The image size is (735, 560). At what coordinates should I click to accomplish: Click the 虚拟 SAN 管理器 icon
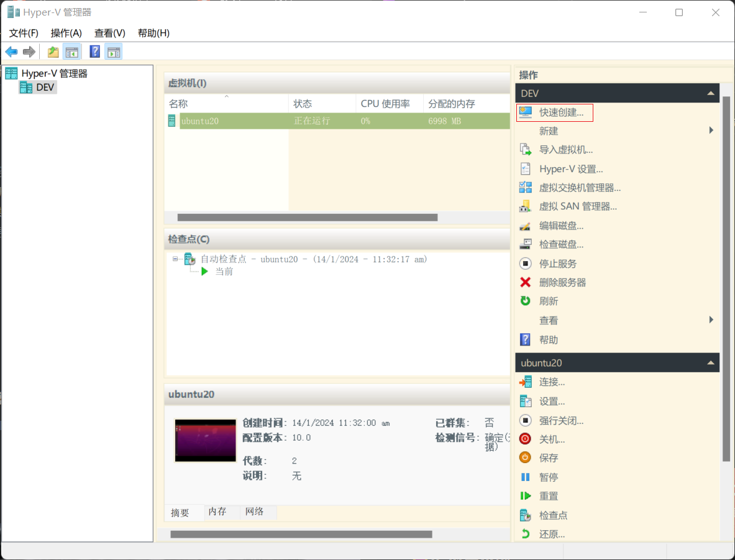coord(526,206)
